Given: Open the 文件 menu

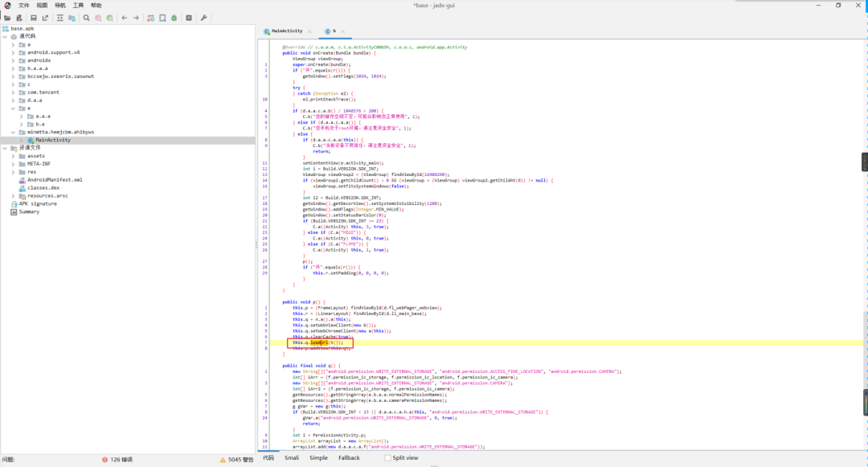Looking at the screenshot, I should point(24,6).
